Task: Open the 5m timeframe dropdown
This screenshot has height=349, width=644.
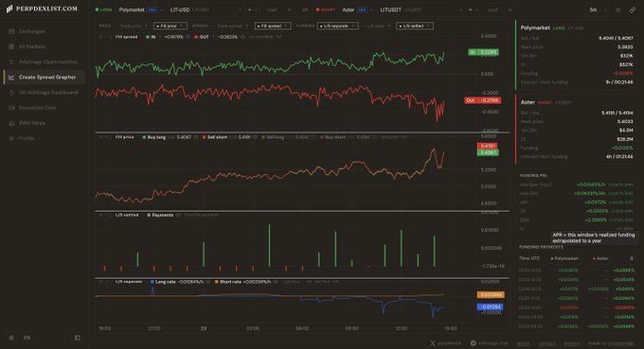Action: [x=598, y=9]
